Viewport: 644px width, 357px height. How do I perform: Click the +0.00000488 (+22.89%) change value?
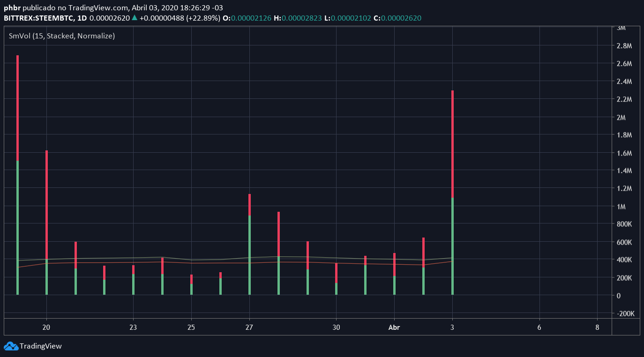(x=180, y=18)
